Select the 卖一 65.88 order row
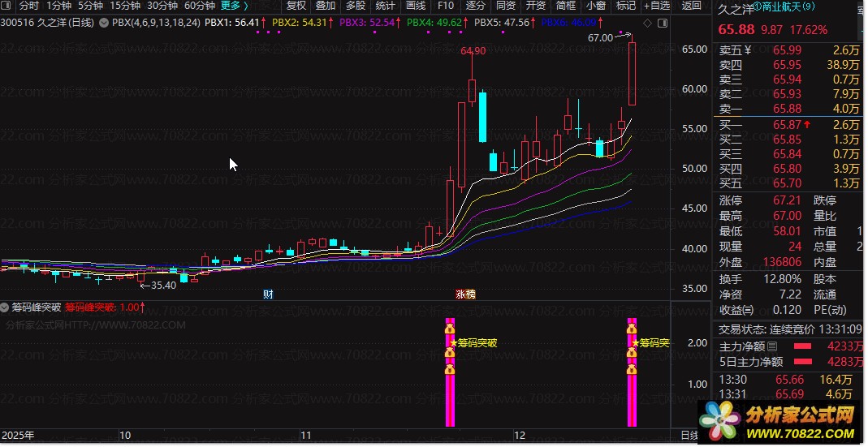 pos(789,109)
